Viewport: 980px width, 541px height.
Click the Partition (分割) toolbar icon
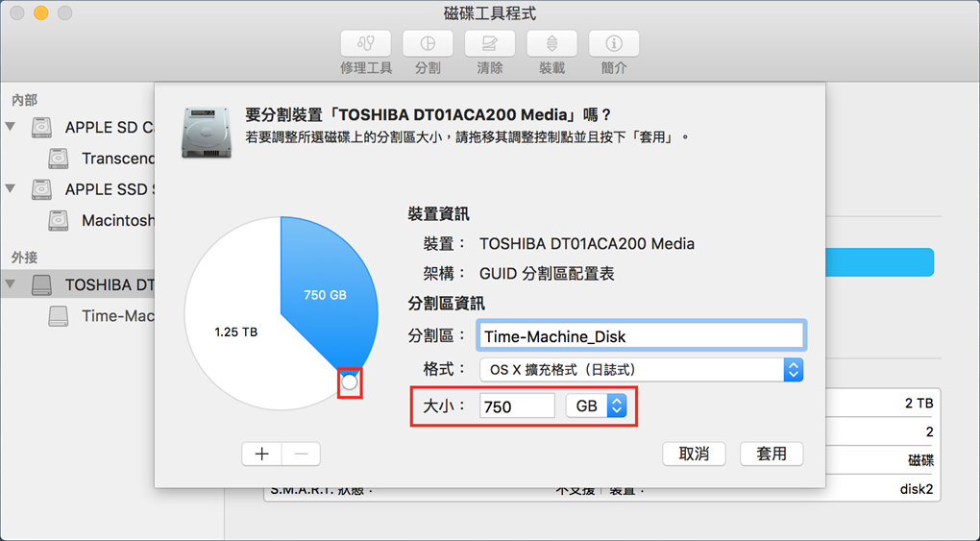point(428,44)
